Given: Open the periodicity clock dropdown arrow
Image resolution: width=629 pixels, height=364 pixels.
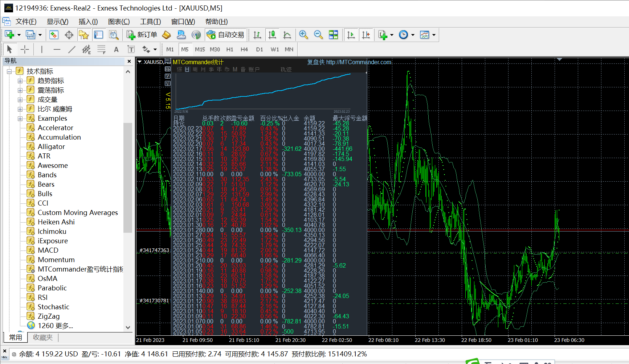Looking at the screenshot, I should click(413, 35).
